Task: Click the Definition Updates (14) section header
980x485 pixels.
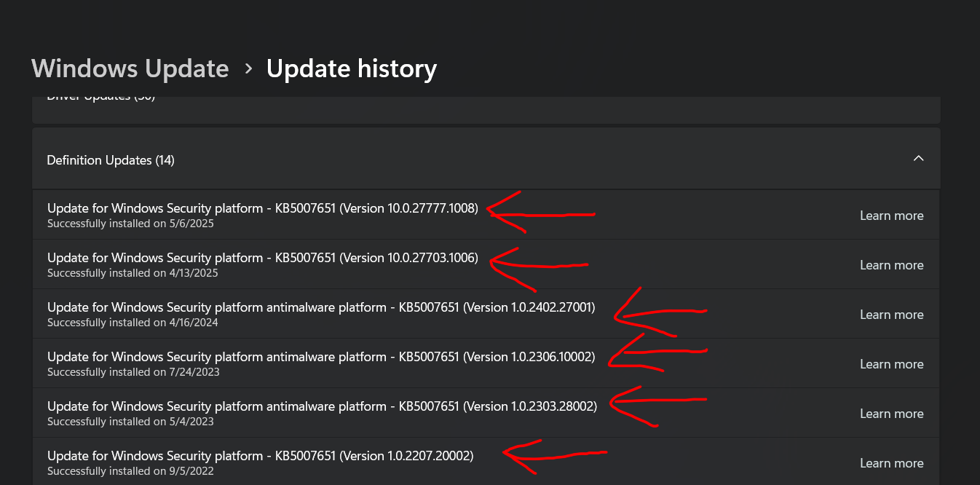Action: (111, 160)
